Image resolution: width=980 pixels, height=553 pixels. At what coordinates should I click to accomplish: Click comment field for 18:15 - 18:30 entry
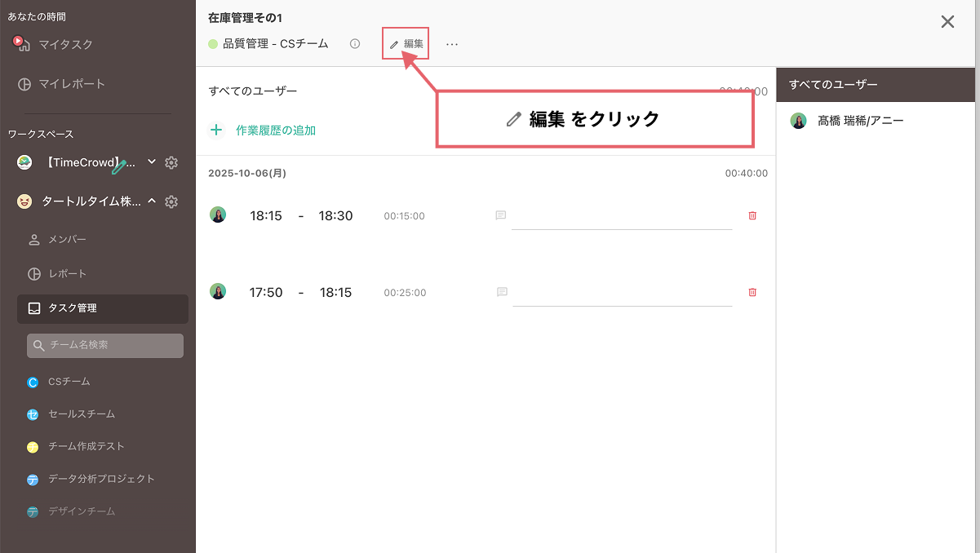622,217
